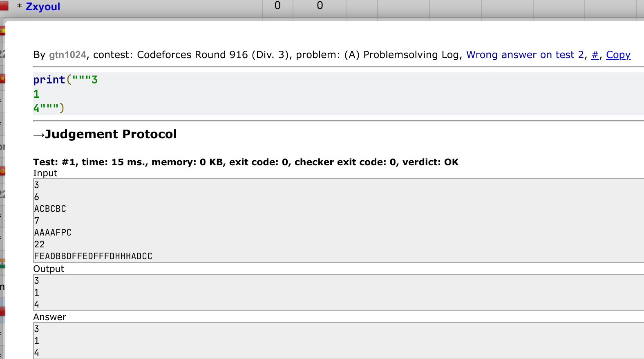Image resolution: width=644 pixels, height=359 pixels.
Task: Select the Vietnam flag with yellow star
Action: point(2,78)
